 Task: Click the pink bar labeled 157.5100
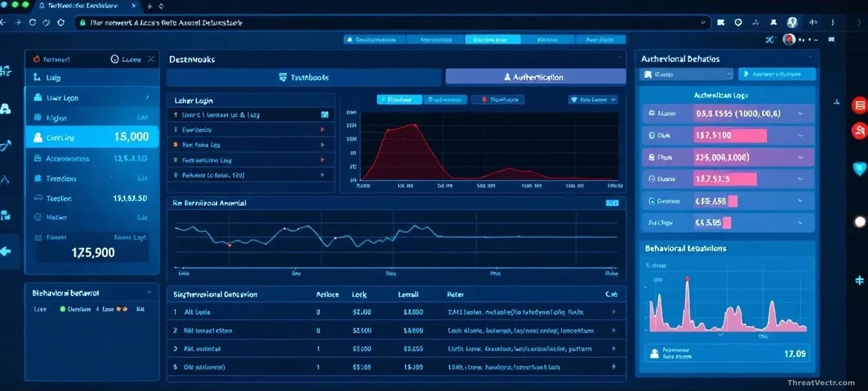pyautogui.click(x=730, y=136)
